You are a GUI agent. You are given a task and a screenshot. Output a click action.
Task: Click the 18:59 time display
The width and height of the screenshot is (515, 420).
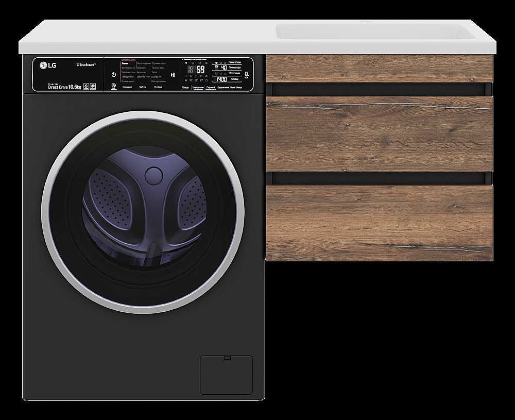196,69
